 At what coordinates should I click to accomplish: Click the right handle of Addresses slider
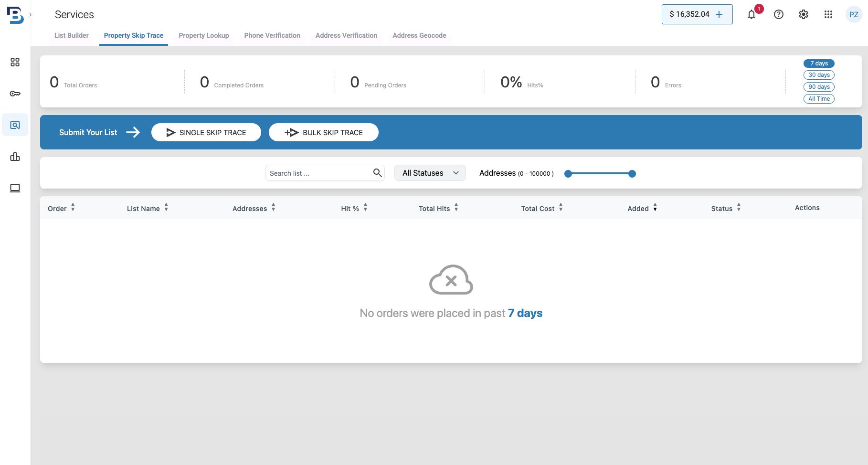pos(632,174)
